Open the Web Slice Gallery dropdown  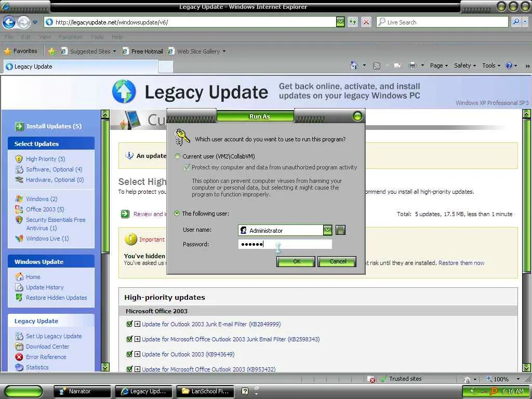pos(224,51)
